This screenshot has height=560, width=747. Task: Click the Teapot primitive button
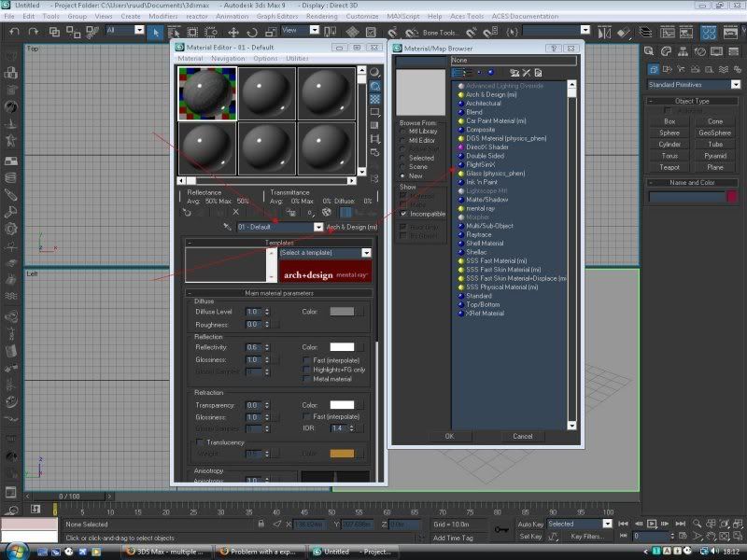pyautogui.click(x=669, y=167)
